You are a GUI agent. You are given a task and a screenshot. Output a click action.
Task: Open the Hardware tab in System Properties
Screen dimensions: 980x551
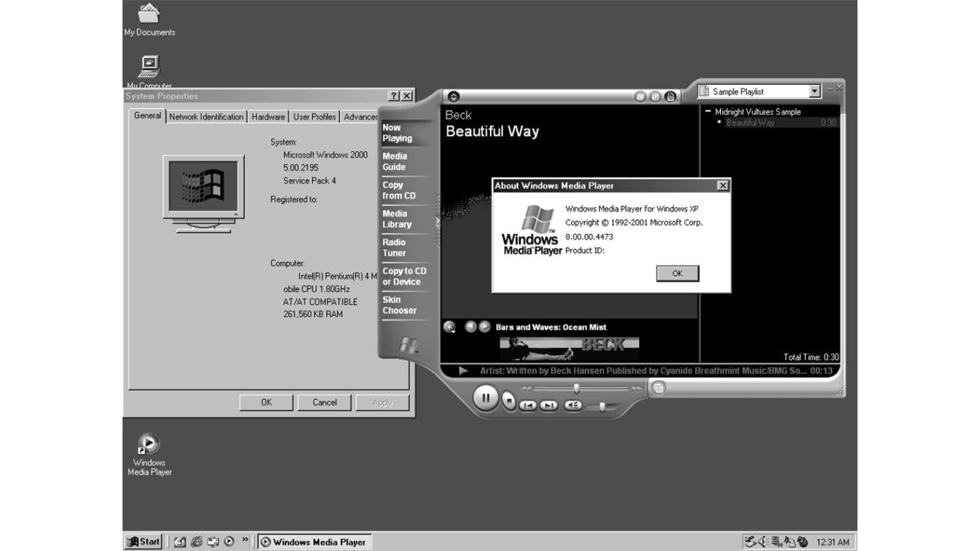(x=268, y=117)
